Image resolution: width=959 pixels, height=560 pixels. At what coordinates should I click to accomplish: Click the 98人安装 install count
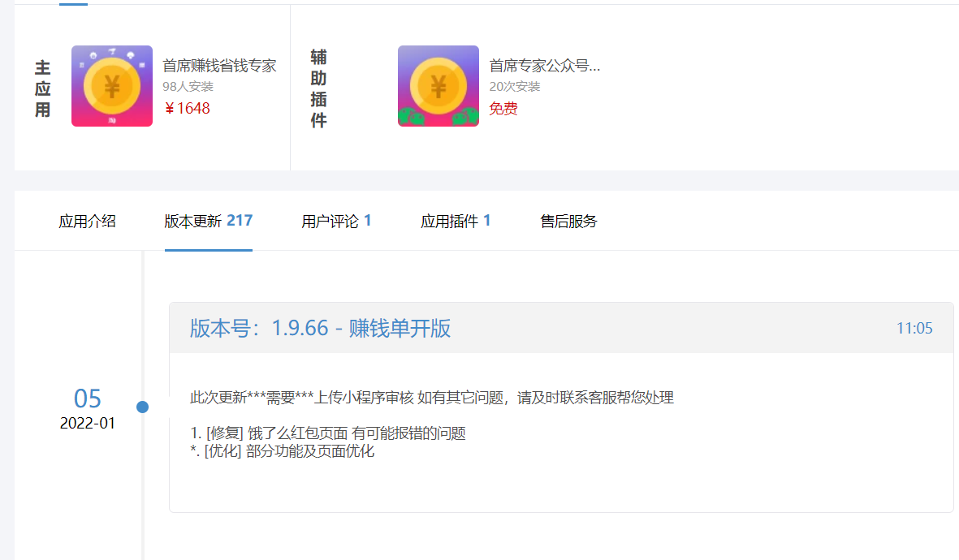point(188,87)
